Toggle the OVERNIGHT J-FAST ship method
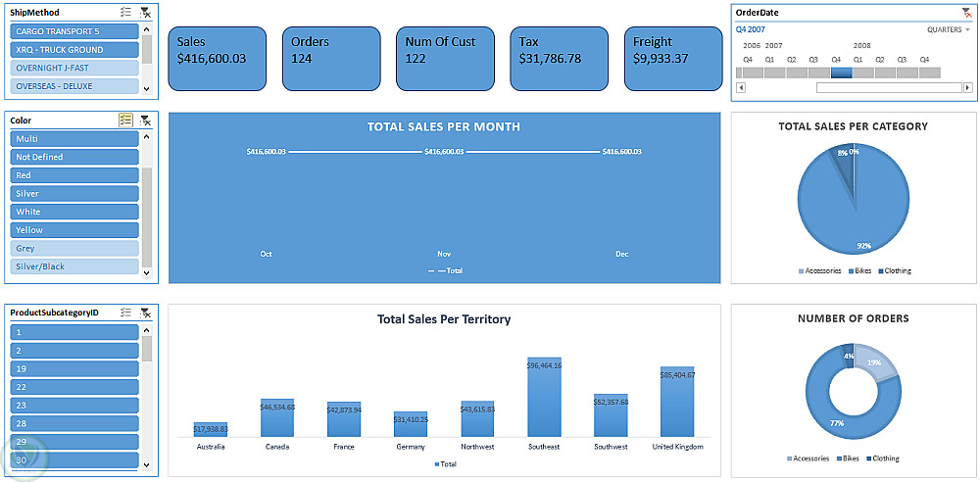The image size is (980, 482). pos(73,68)
